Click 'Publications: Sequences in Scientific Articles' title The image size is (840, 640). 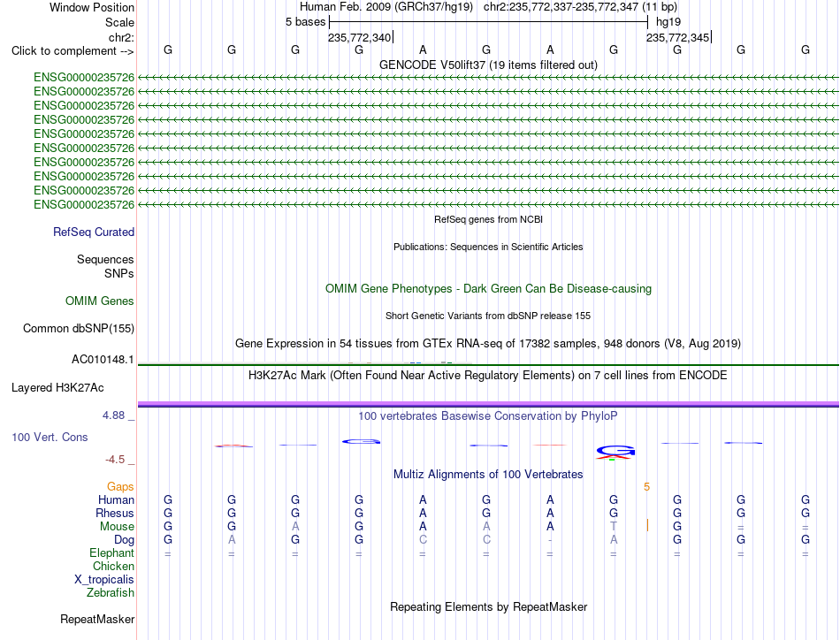[488, 247]
